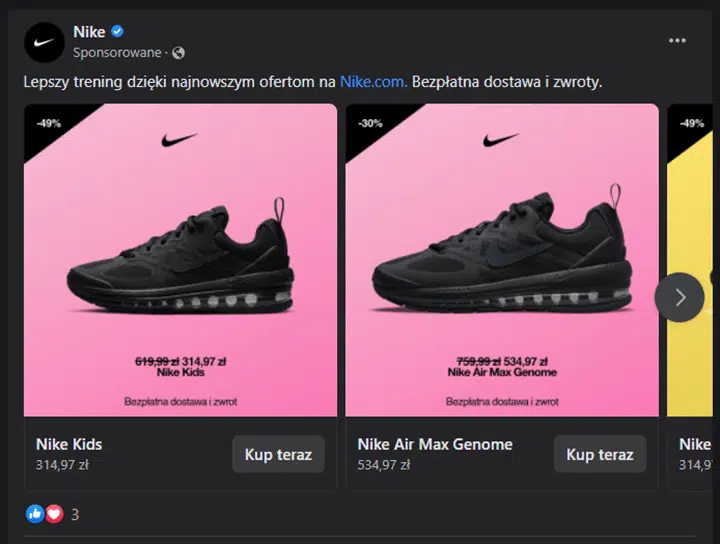Click Kup teraz for Nike Air Max Genome
This screenshot has height=544, width=720.
(600, 454)
